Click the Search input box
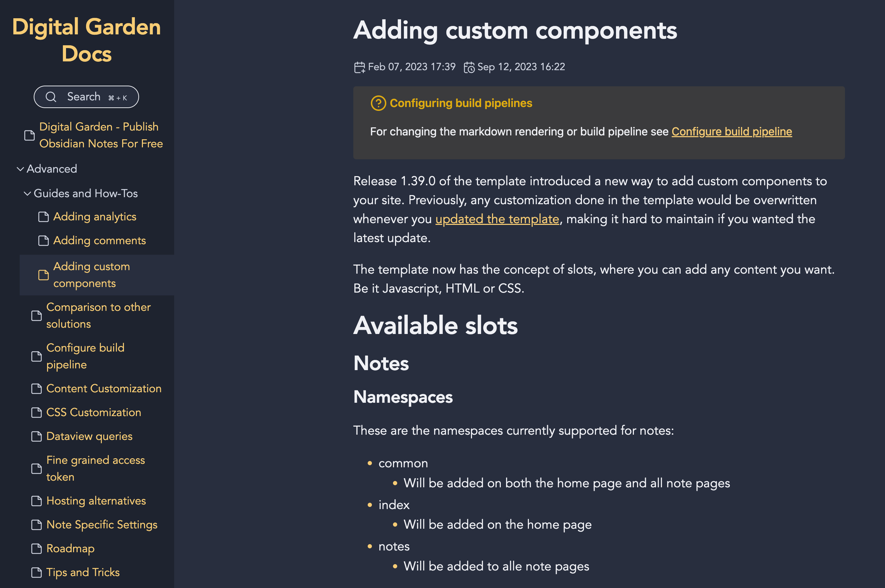885x588 pixels. click(x=86, y=97)
